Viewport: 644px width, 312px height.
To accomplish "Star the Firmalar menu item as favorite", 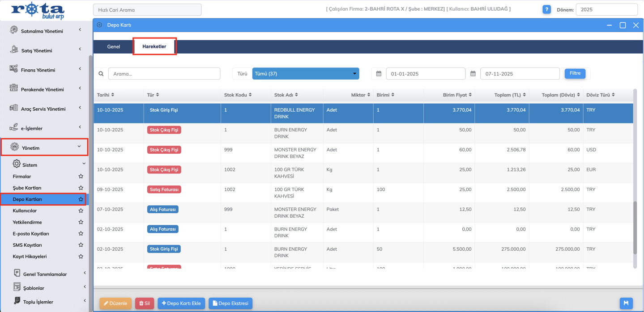I will tap(81, 177).
